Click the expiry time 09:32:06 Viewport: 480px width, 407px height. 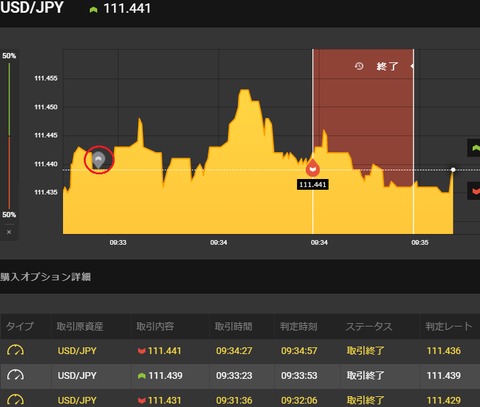(299, 400)
